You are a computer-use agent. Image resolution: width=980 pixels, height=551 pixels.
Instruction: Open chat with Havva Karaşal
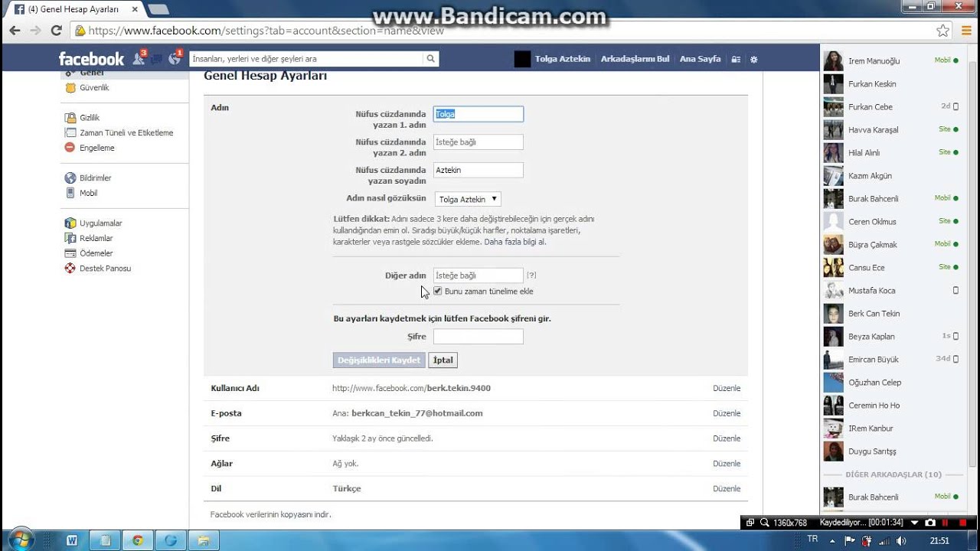pos(890,130)
